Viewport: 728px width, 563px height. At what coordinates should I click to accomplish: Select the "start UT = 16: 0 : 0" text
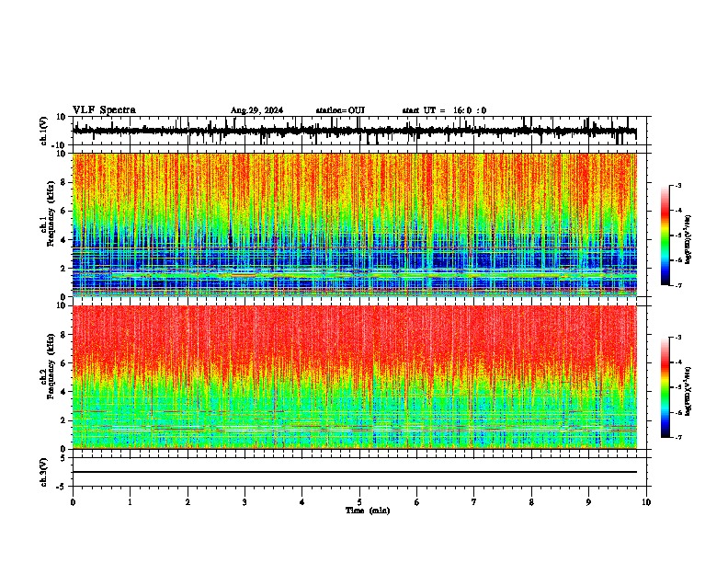pyautogui.click(x=444, y=110)
